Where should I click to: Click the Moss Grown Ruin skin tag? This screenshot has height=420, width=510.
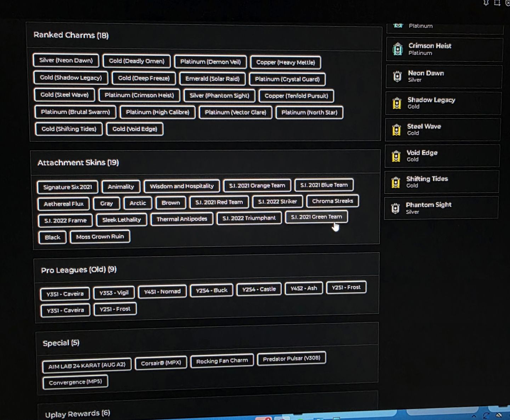[x=100, y=236]
